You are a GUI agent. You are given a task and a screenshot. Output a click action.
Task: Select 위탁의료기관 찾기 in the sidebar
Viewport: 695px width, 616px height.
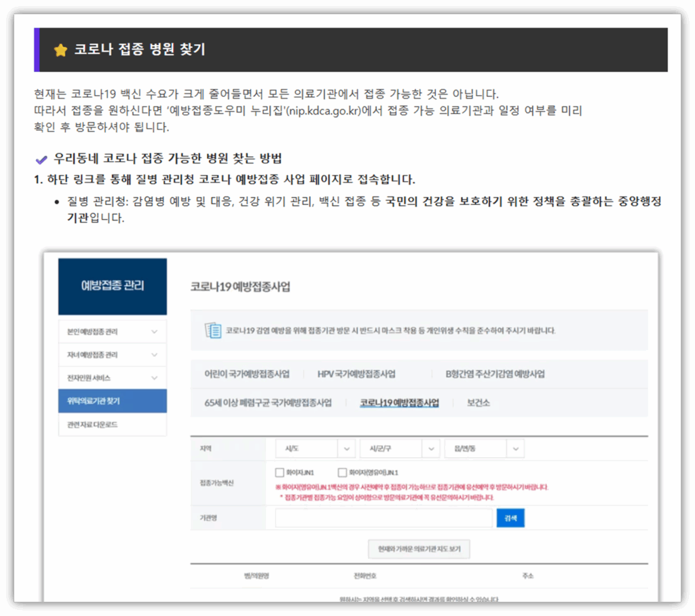tap(113, 401)
